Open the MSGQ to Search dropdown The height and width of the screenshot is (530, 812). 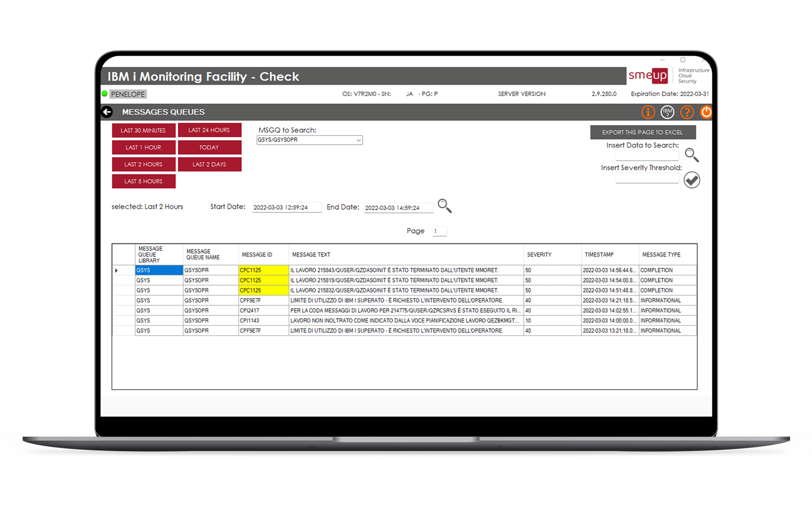(310, 140)
